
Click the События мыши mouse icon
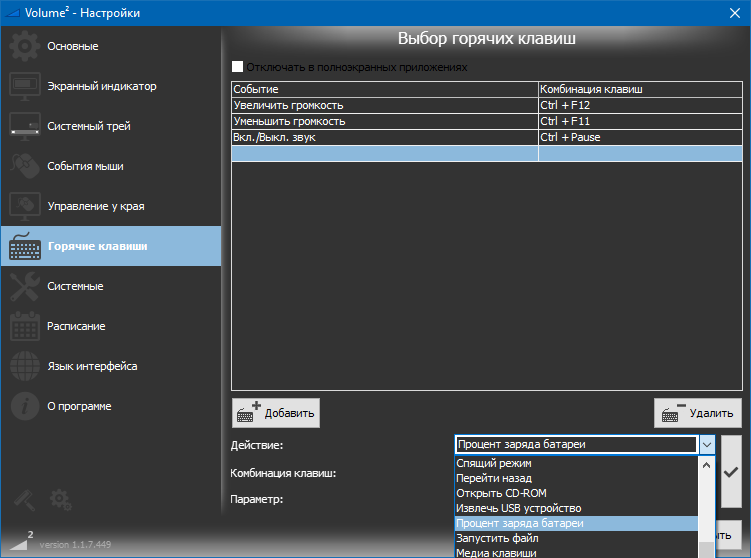(x=24, y=166)
